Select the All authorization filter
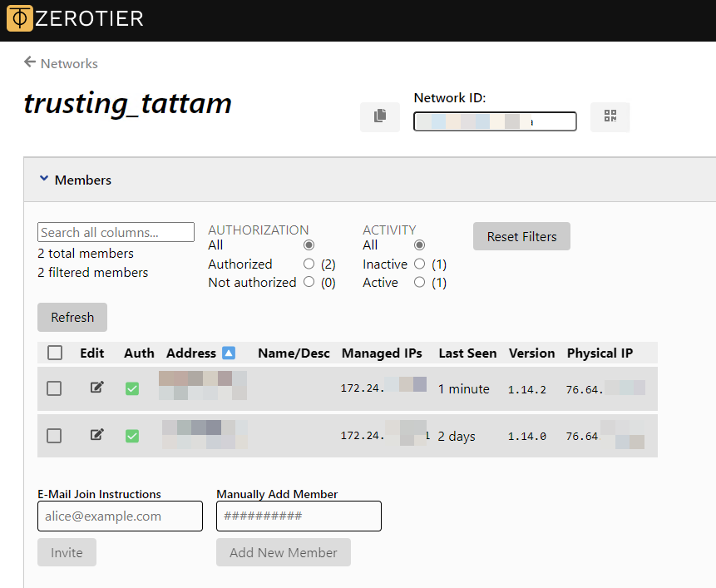 (x=308, y=245)
